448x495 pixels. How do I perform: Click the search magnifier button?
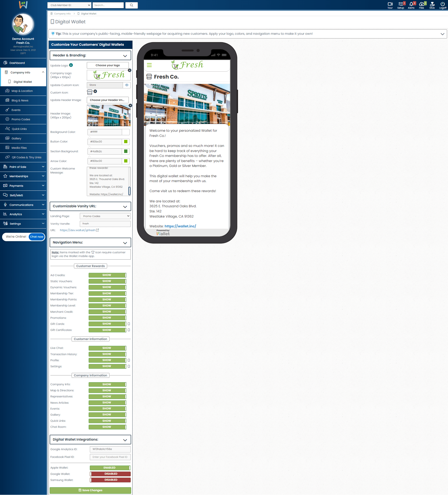[131, 5]
